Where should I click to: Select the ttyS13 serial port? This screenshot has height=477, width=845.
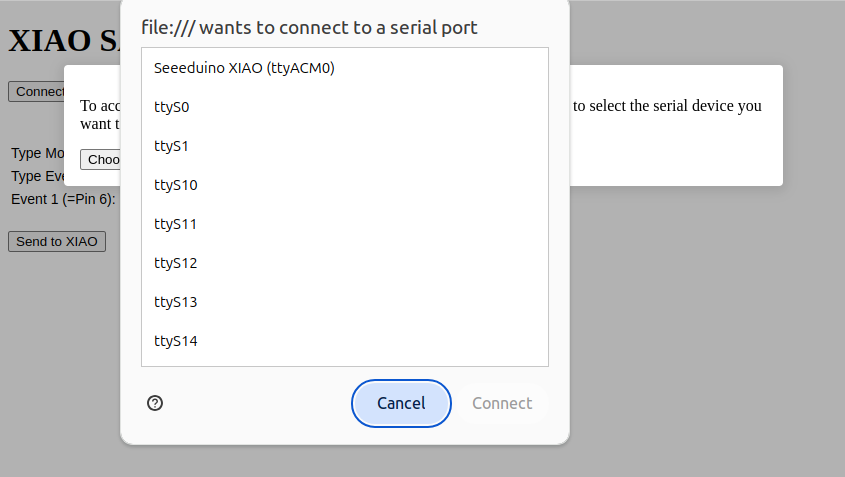click(175, 302)
